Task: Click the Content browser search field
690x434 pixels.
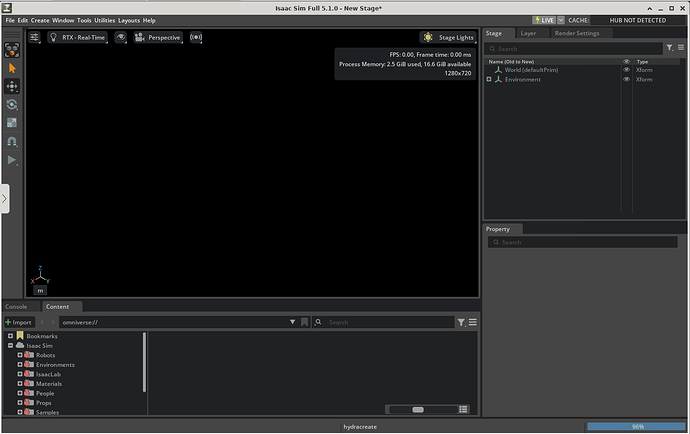Action: tap(383, 322)
